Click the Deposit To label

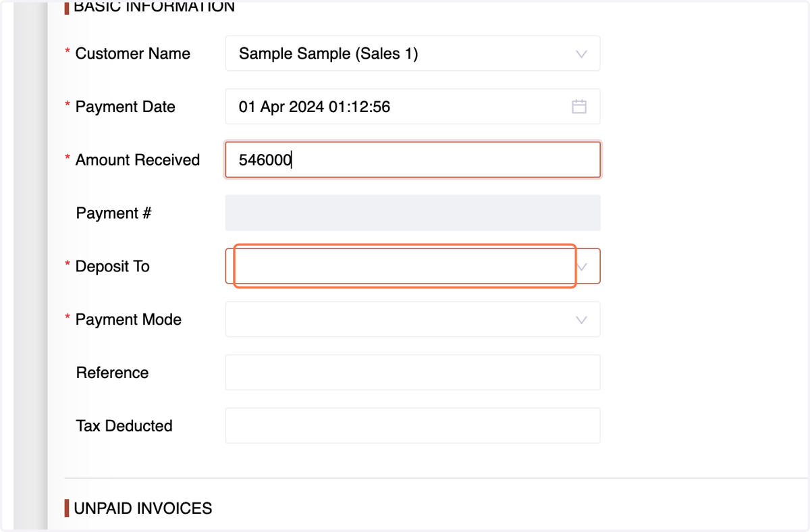[113, 266]
